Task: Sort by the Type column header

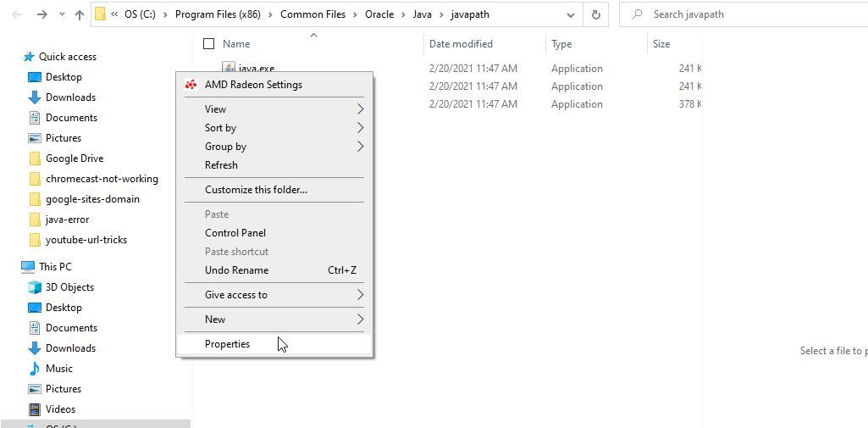Action: coord(561,44)
